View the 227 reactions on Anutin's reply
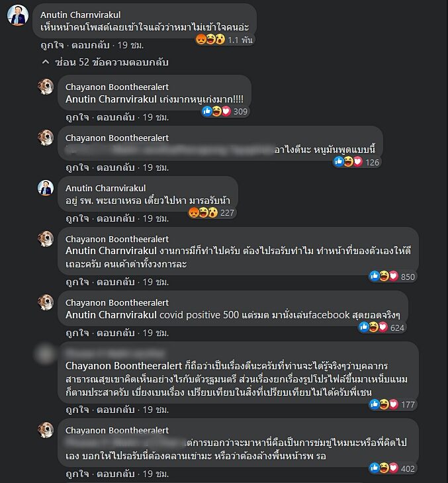448x483 pixels. click(x=212, y=213)
